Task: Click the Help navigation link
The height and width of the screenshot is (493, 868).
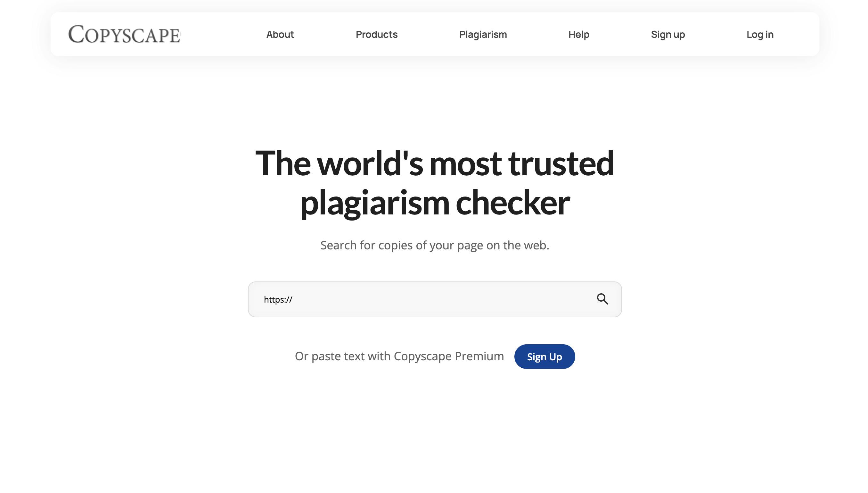Action: [579, 34]
